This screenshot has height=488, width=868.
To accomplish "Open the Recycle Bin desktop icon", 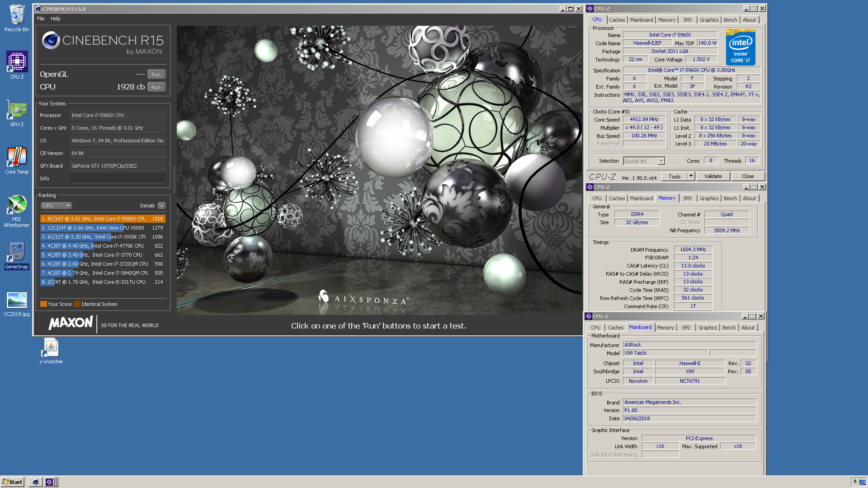I will pos(17,18).
